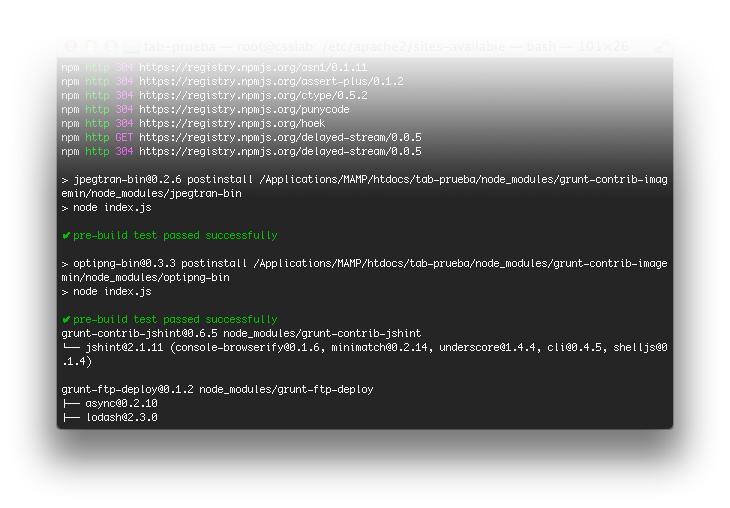This screenshot has width=730, height=508.
Task: Click the line 'emin/node_modules/jpegtran-bin'
Action: coord(151,193)
